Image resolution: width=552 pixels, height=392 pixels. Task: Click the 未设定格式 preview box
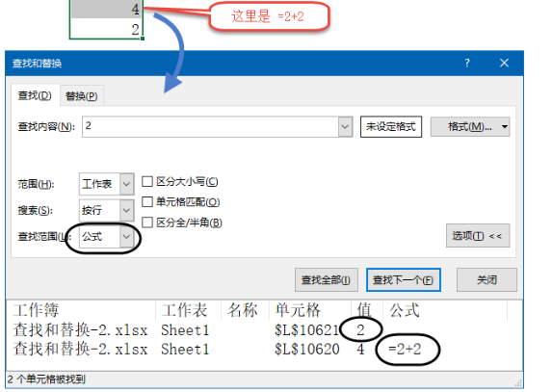391,127
